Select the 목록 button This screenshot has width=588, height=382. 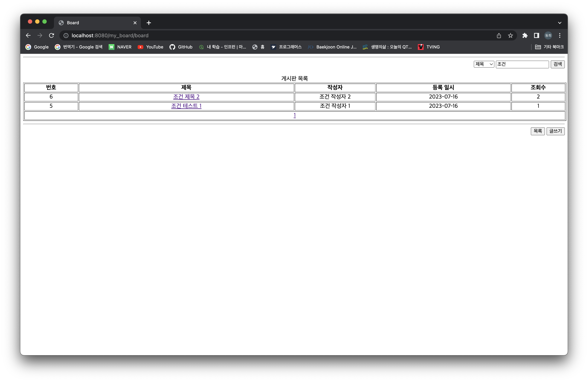coord(538,131)
